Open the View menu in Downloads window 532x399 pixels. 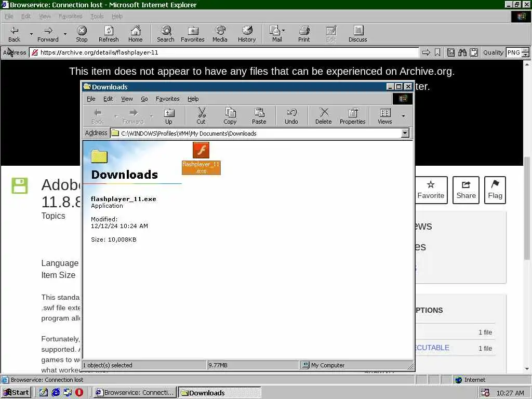[x=127, y=99]
